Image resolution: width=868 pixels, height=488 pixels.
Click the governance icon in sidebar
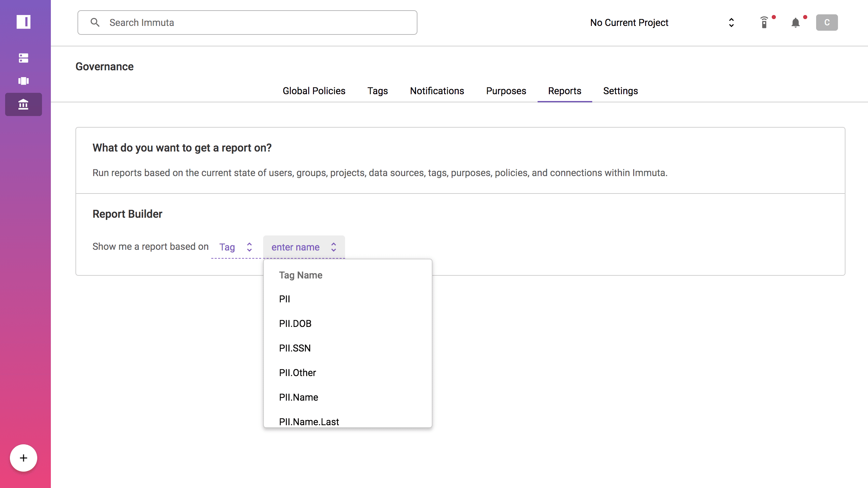click(x=24, y=104)
